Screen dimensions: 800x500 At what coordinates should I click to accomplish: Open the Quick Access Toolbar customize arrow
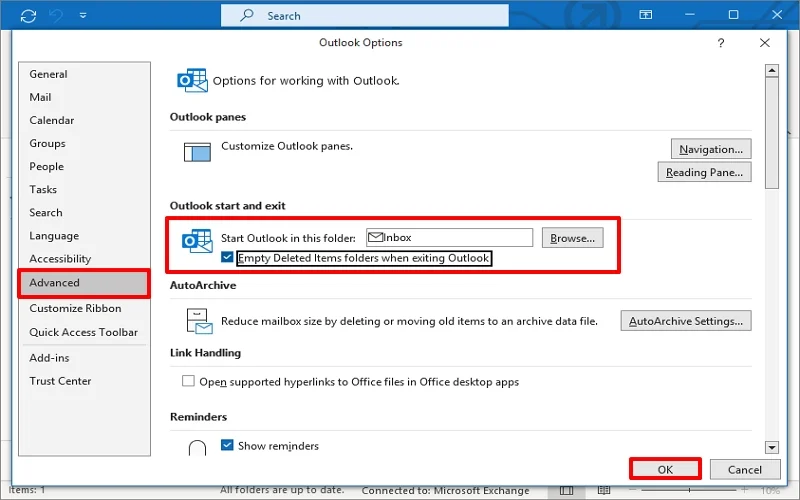coord(83,16)
